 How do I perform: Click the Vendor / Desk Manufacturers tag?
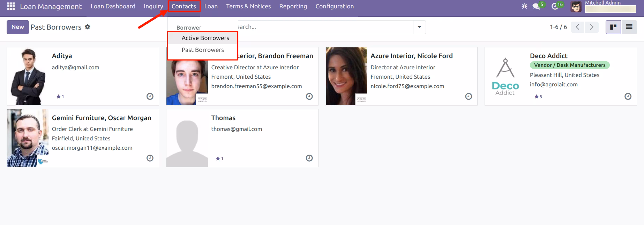[570, 65]
